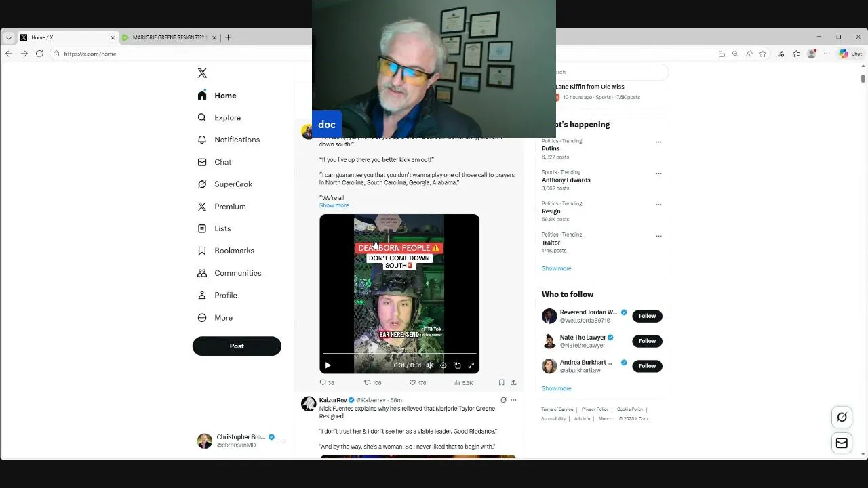
Task: Open Lane Kiffin from Ole Miss story
Action: click(x=590, y=87)
